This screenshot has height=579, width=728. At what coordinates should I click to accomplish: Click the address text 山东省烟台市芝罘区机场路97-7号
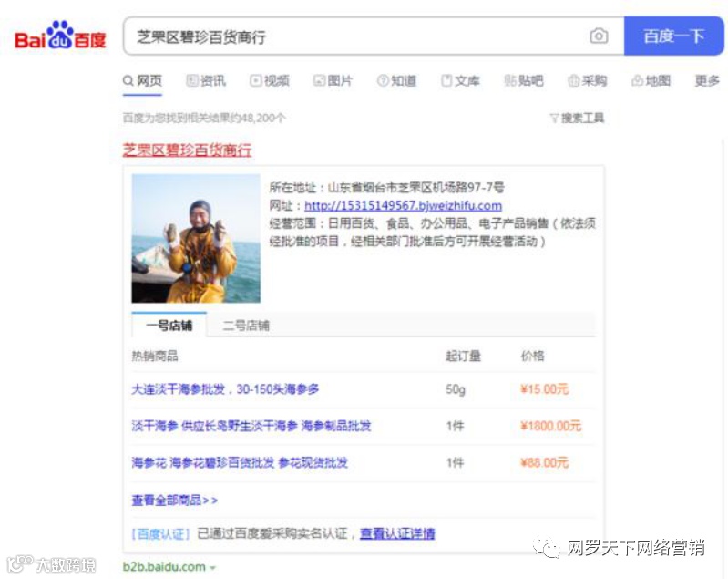pos(416,187)
